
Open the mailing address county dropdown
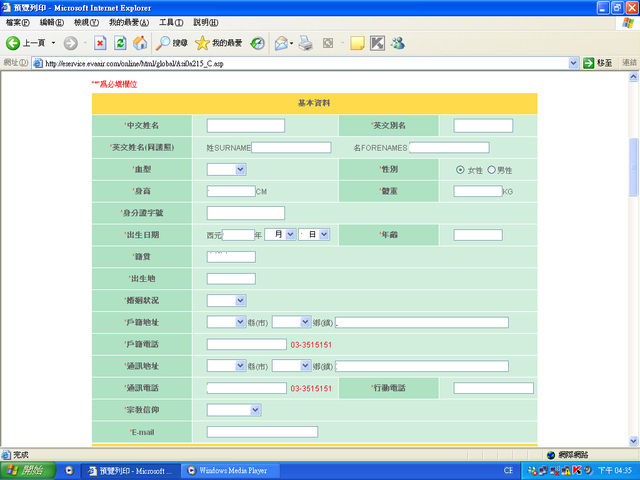(x=227, y=366)
